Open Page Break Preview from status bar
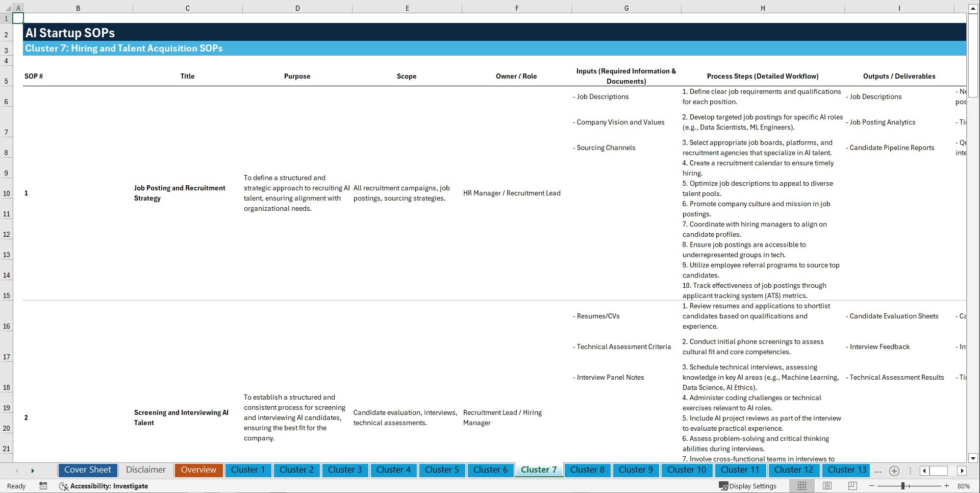The width and height of the screenshot is (980, 493). tap(851, 486)
